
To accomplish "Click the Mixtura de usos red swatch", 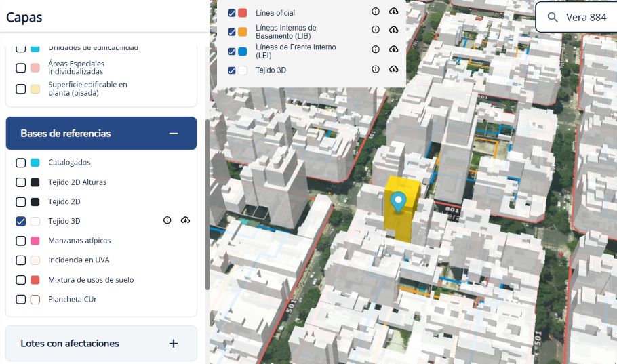I will [35, 280].
